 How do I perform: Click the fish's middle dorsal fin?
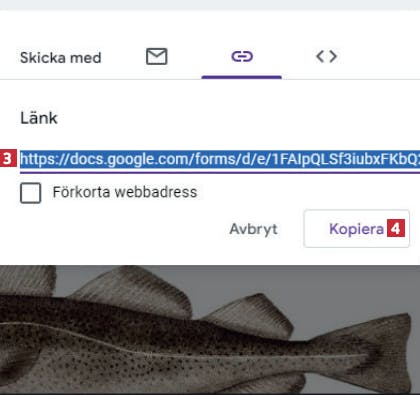(133, 290)
